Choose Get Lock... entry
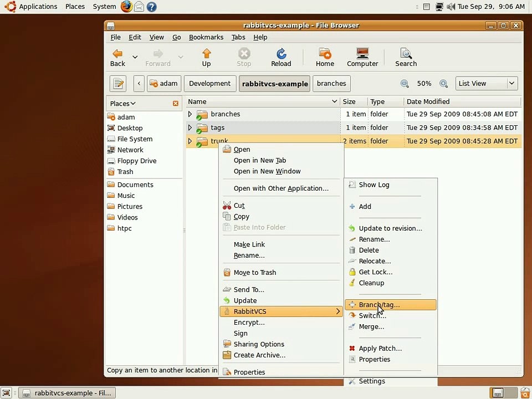The image size is (532, 399). 391,272
